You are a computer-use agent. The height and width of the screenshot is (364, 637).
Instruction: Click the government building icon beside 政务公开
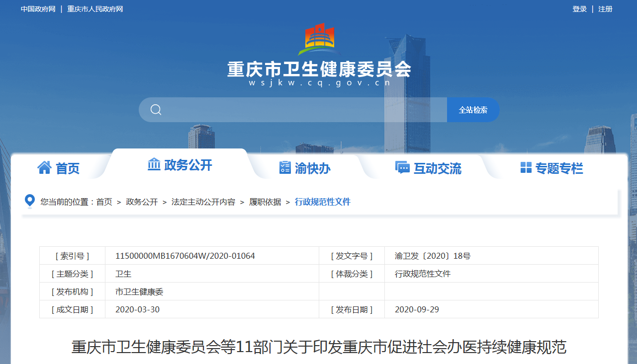(154, 164)
